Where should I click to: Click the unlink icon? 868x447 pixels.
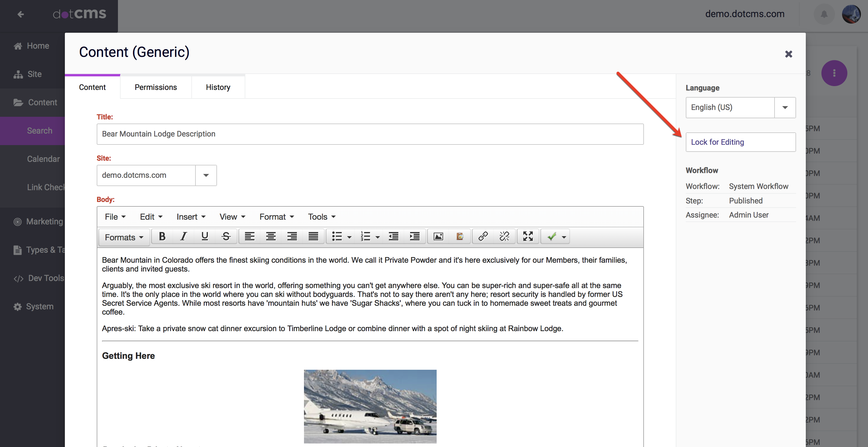click(x=504, y=236)
